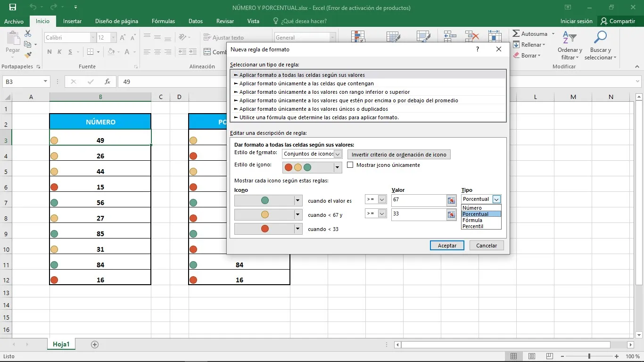Image resolution: width=644 pixels, height=362 pixels.
Task: Click the Valor input field containing 67
Action: pos(419,200)
